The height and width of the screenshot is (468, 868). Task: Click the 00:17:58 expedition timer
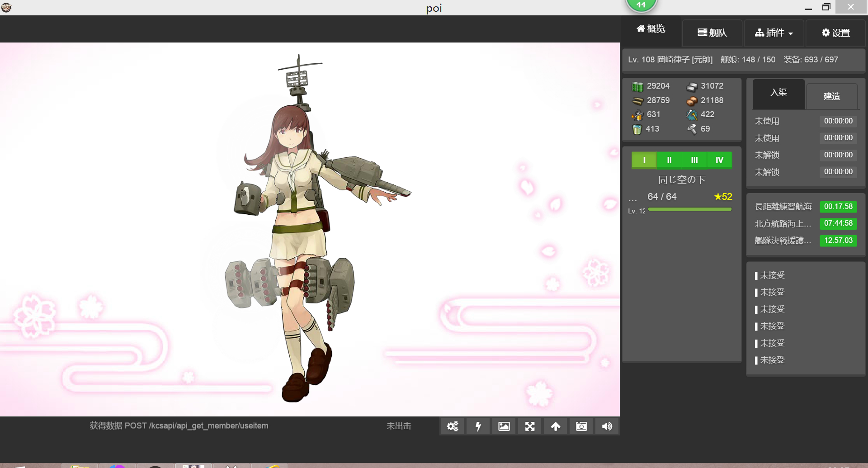838,207
